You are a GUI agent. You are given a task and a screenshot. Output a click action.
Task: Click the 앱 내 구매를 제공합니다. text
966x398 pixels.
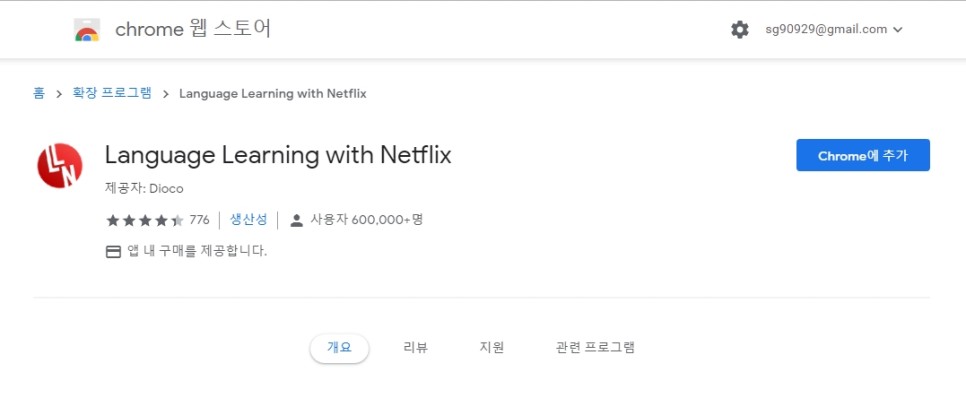(197, 251)
